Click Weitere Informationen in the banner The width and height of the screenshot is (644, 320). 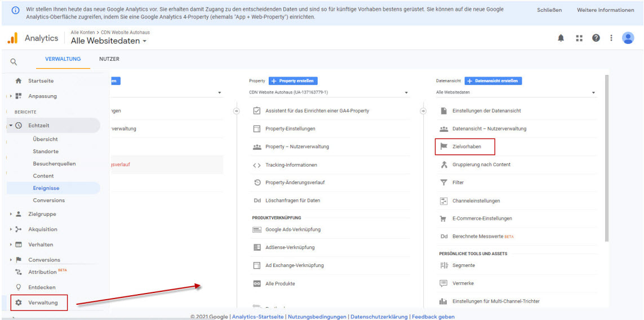[605, 10]
